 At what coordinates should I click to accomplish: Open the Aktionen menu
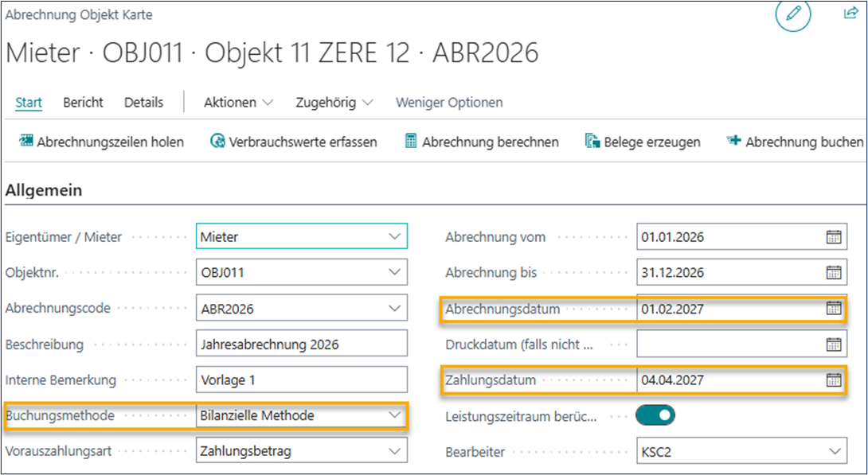point(237,102)
